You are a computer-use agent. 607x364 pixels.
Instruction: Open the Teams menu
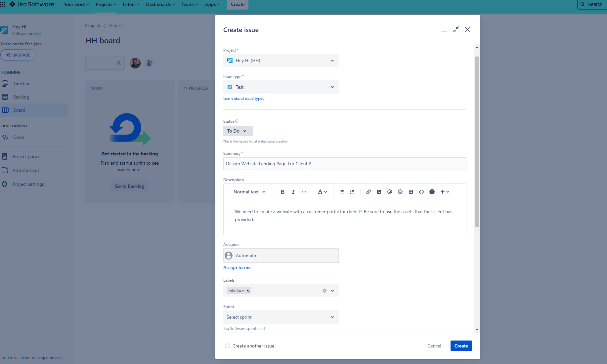[x=190, y=4]
